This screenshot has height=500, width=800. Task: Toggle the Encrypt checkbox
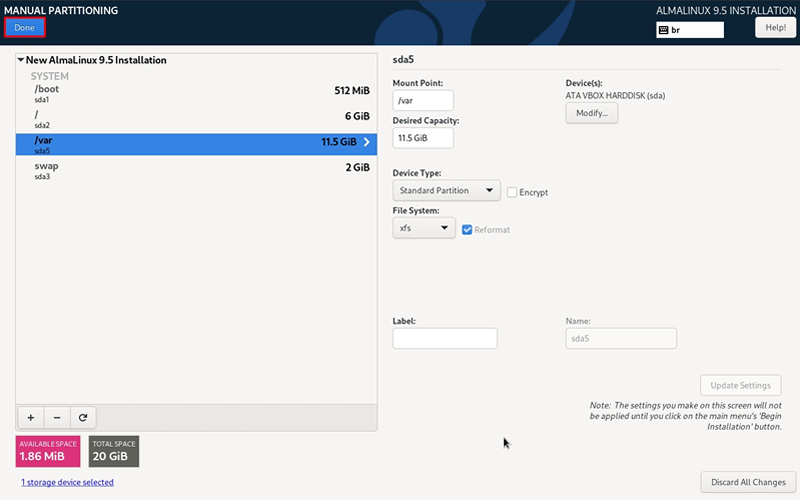coord(512,192)
